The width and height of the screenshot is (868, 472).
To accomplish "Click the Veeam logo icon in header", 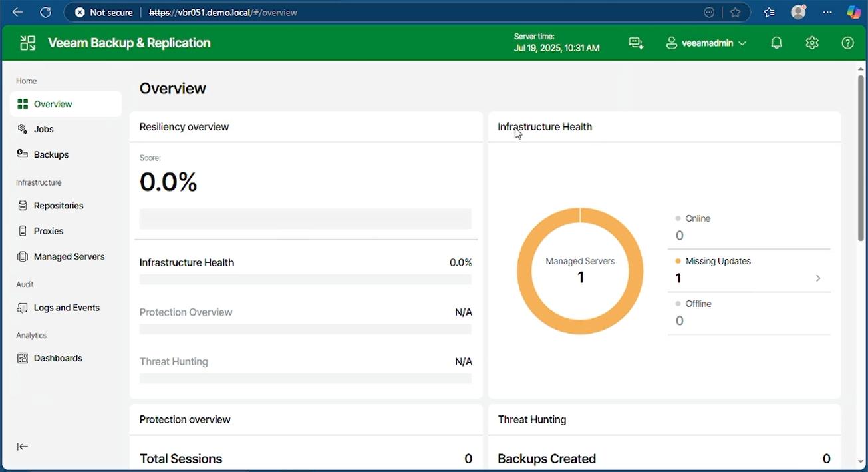I will tap(27, 43).
